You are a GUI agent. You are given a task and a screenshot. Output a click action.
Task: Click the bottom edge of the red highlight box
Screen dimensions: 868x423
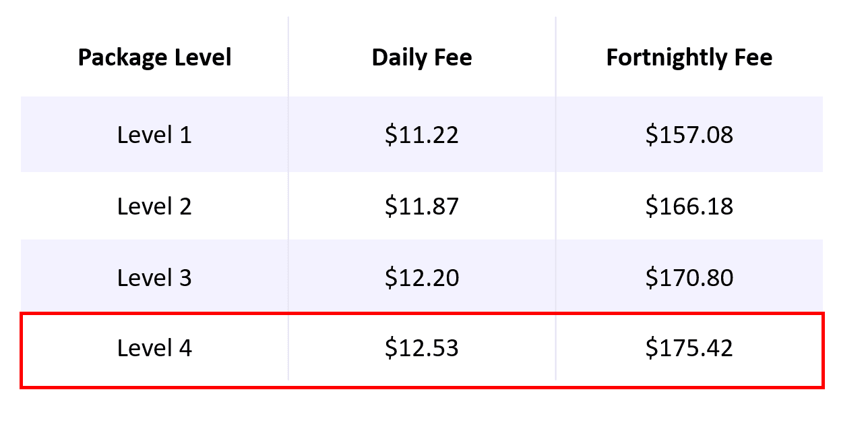tap(422, 387)
